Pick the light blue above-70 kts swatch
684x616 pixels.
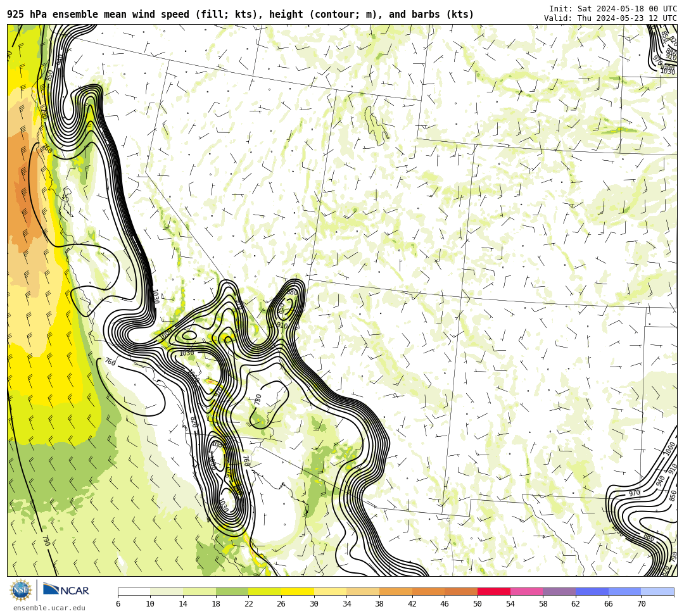point(657,591)
